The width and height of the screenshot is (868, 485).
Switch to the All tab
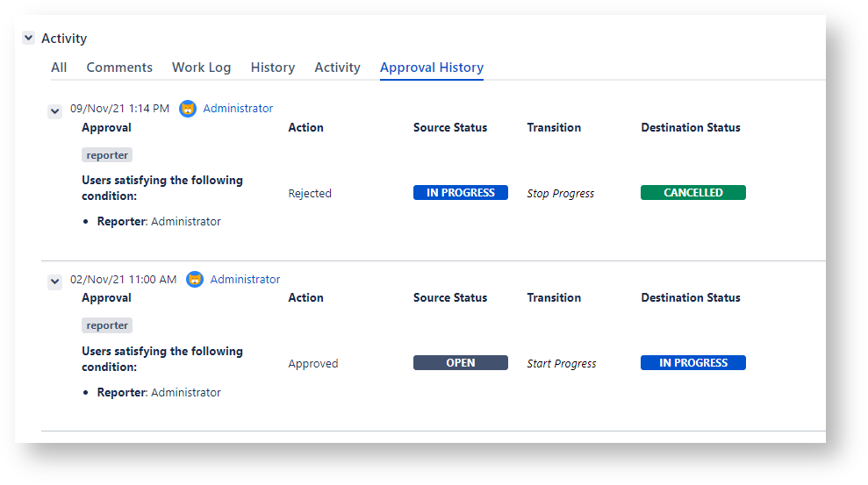59,68
